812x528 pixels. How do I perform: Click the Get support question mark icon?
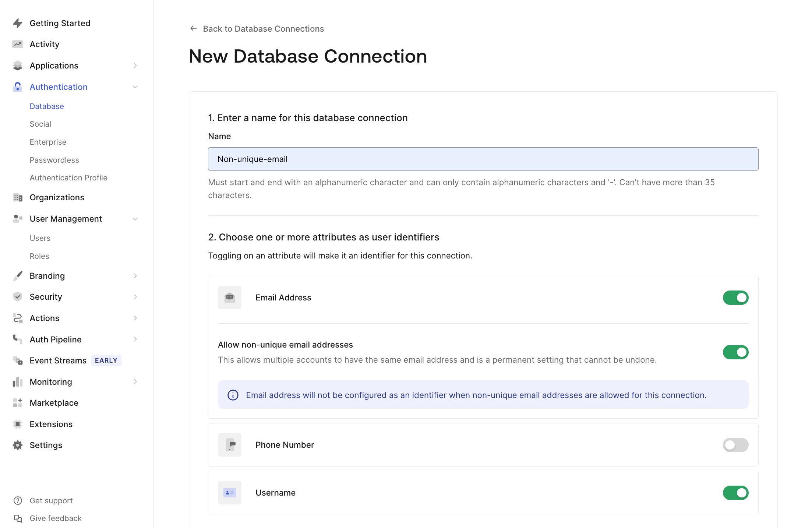pos(18,501)
